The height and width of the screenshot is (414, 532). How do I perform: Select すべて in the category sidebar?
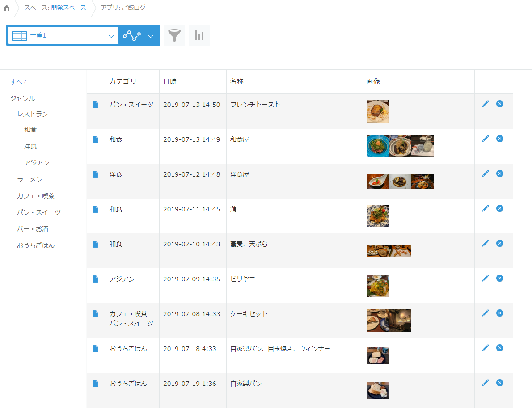pos(19,82)
